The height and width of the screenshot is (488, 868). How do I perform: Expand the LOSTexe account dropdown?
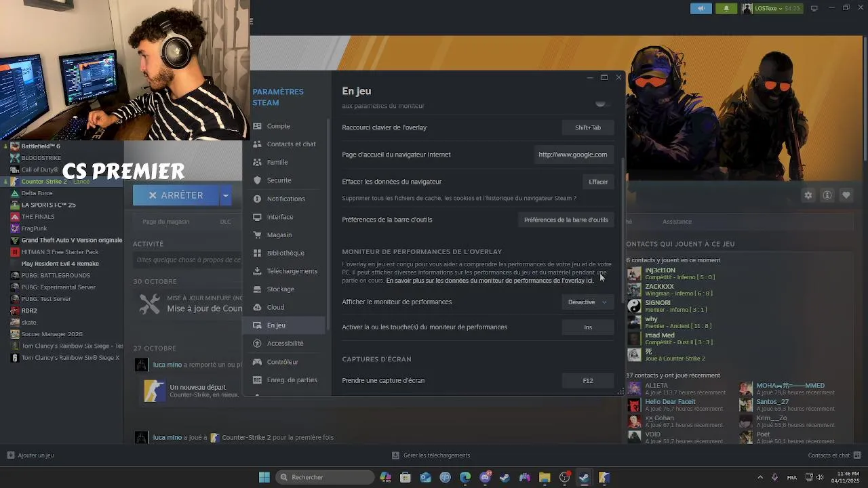pos(771,8)
